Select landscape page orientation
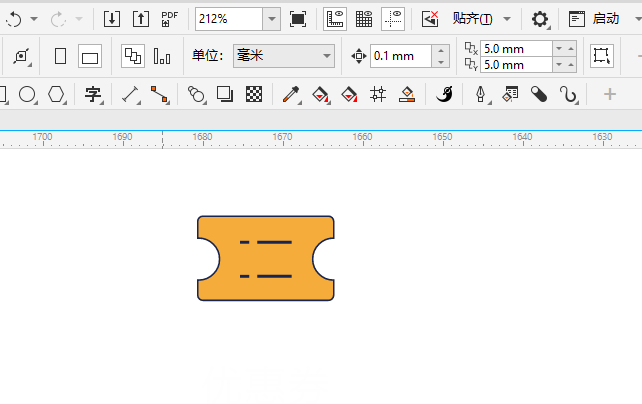Screen dimensions: 642x404 90,56
